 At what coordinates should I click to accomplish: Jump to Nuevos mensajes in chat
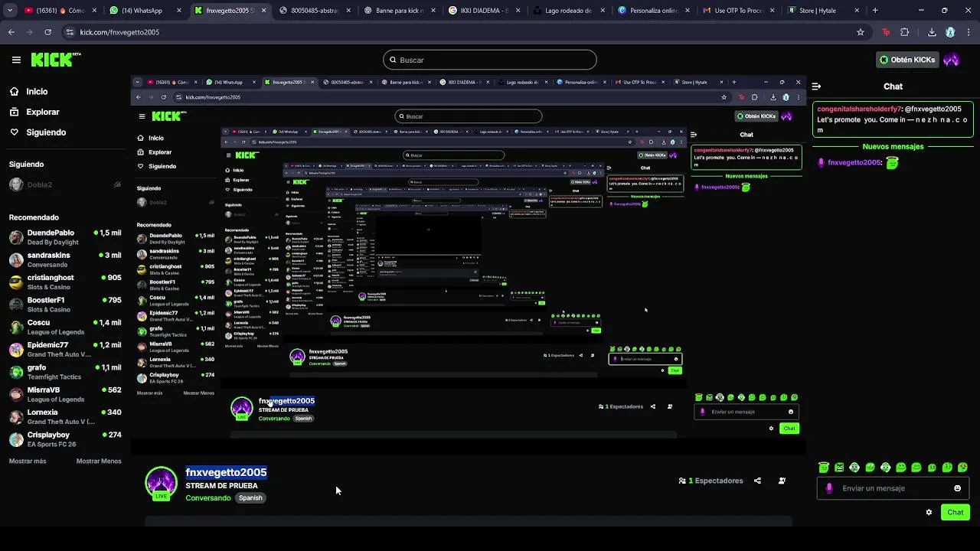[893, 146]
